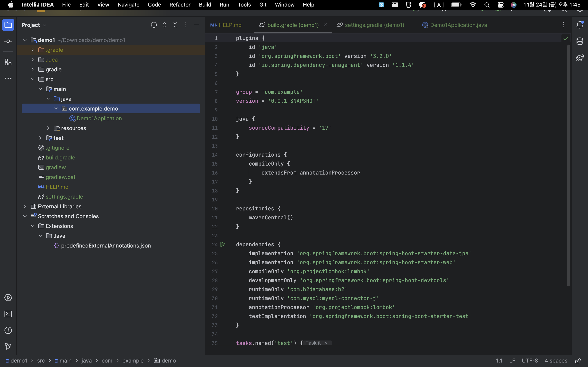
Task: Open IDE notifications bell
Action: click(x=580, y=25)
